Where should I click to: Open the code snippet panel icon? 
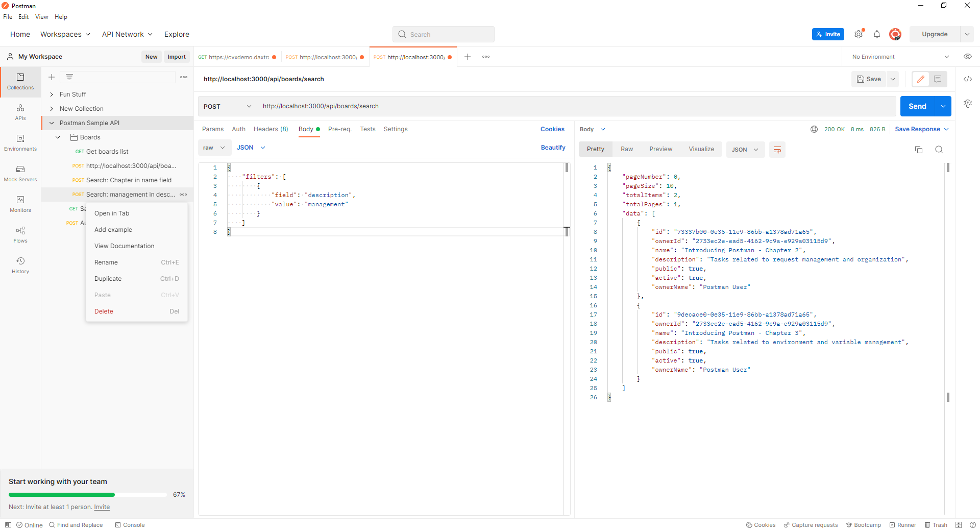tap(968, 79)
